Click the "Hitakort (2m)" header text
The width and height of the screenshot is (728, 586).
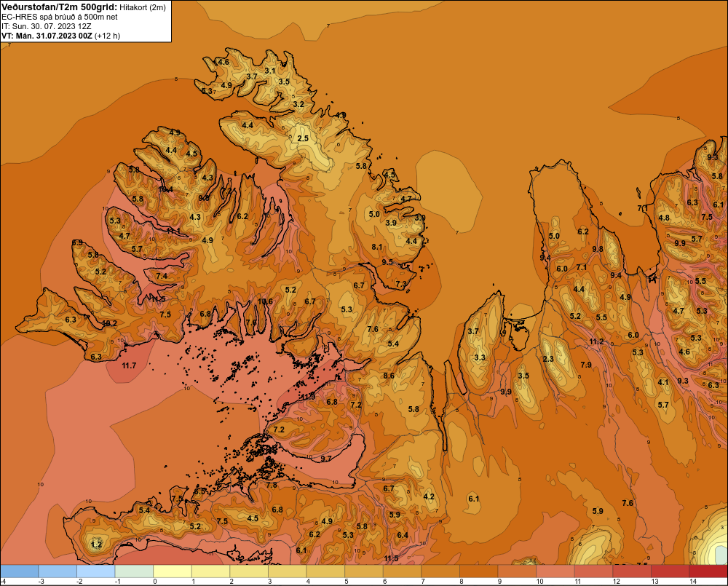pos(142,7)
